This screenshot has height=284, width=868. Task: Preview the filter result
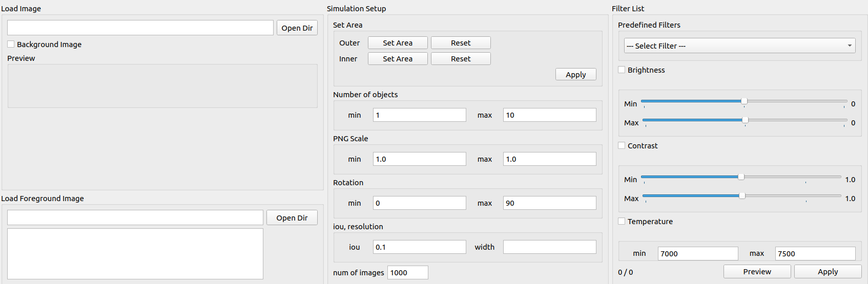click(x=757, y=271)
